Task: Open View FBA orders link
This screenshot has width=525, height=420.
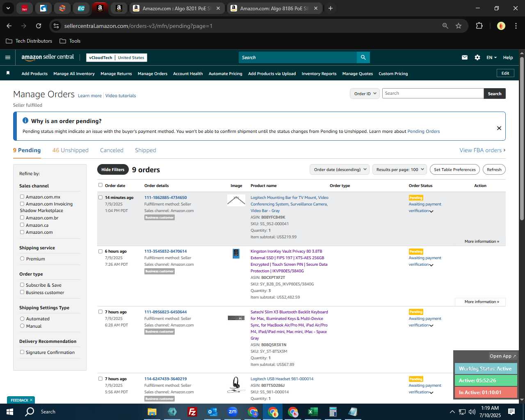Action: click(x=482, y=150)
